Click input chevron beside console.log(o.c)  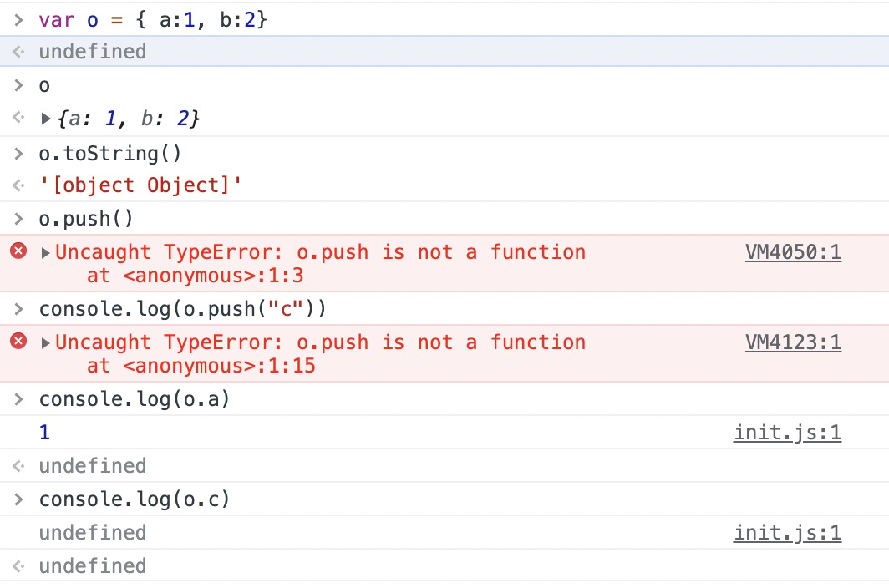(x=18, y=499)
